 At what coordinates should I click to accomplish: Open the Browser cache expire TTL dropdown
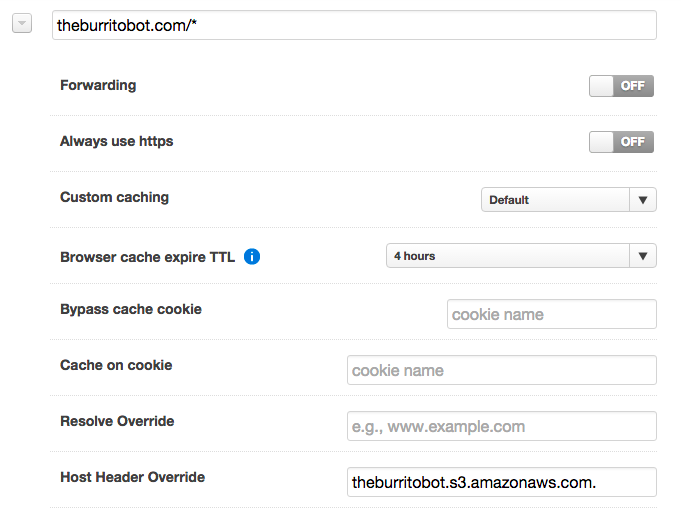coord(520,256)
